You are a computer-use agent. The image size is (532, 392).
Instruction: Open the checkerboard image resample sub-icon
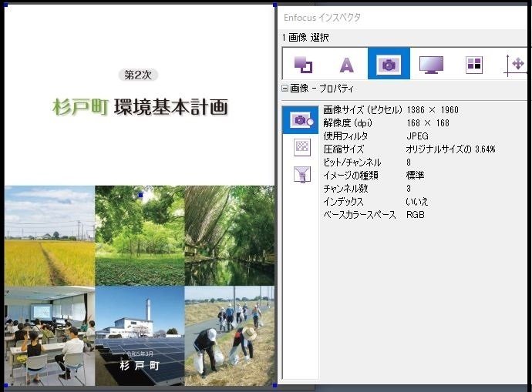(302, 147)
